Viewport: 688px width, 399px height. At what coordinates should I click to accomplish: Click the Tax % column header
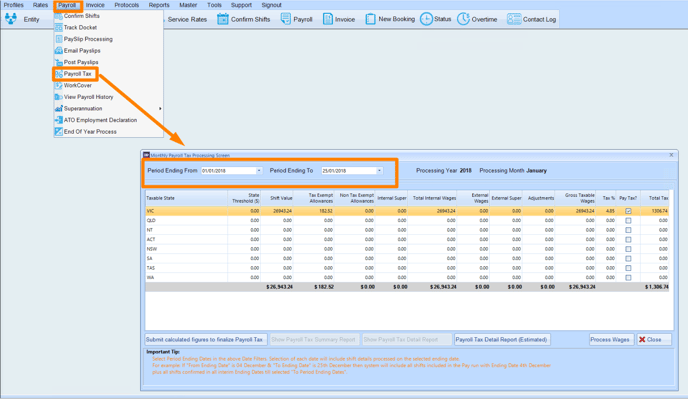pos(606,198)
